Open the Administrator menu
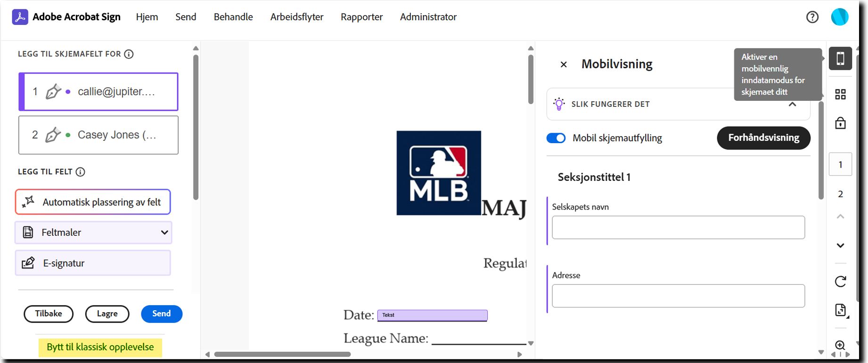 (428, 17)
